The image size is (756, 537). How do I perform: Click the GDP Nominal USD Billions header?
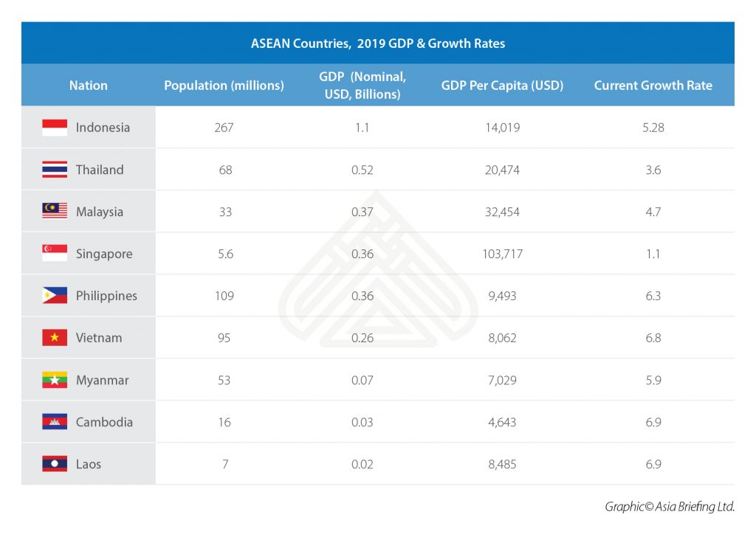click(x=362, y=86)
